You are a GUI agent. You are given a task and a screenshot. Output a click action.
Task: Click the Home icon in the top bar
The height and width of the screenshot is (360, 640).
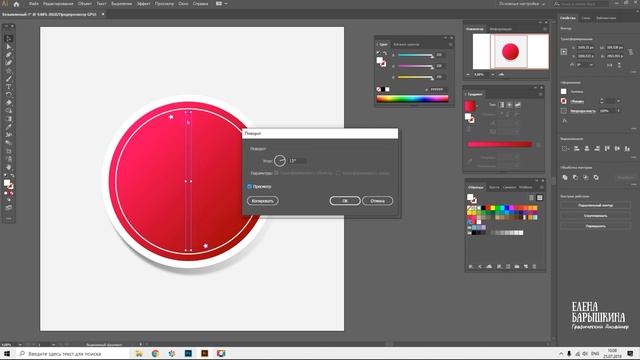(x=16, y=4)
